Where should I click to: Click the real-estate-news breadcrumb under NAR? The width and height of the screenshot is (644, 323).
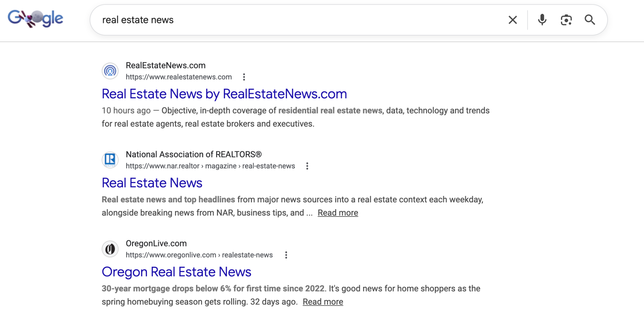[269, 166]
